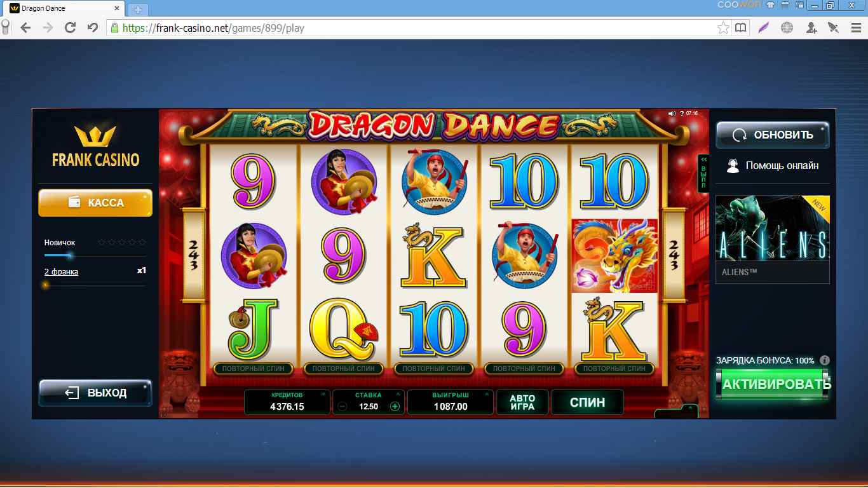Open the game help question mark

681,113
